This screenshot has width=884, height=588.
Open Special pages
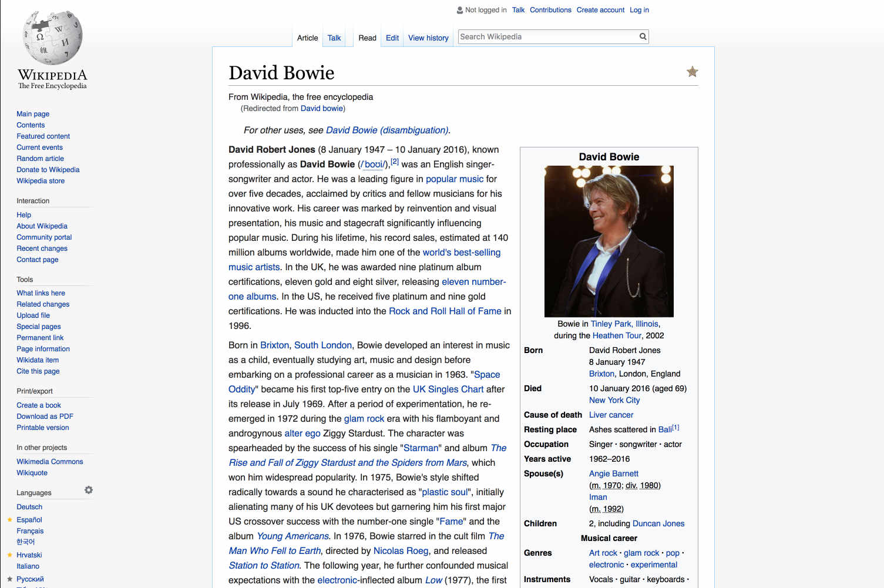click(x=38, y=327)
